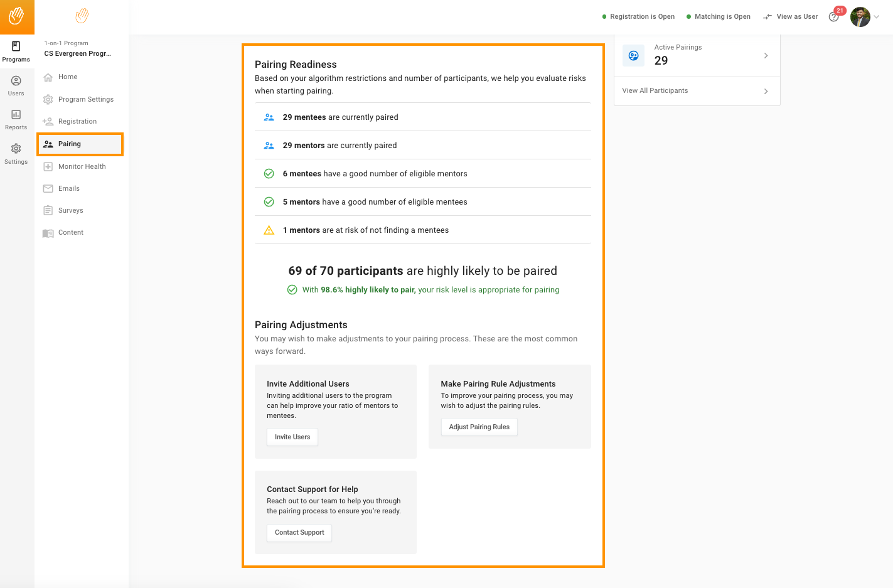Click checkmark icon beside 5 mentors
Image resolution: width=893 pixels, height=588 pixels.
[269, 201]
